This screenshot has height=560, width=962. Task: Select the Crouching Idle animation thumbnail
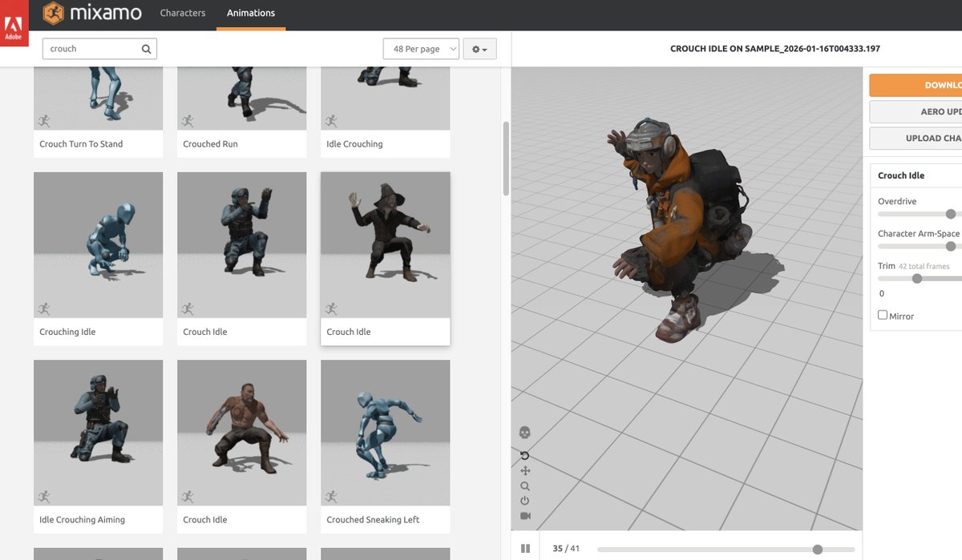pyautogui.click(x=98, y=245)
